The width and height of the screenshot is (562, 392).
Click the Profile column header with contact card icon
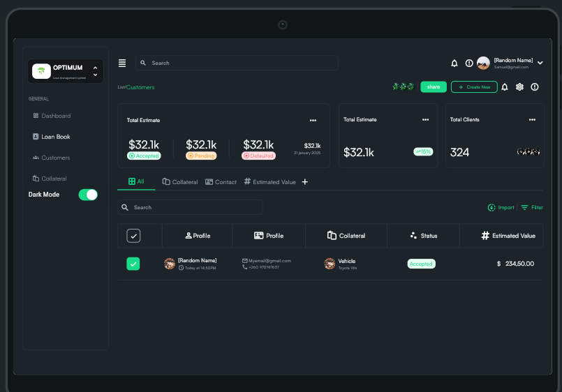(269, 236)
